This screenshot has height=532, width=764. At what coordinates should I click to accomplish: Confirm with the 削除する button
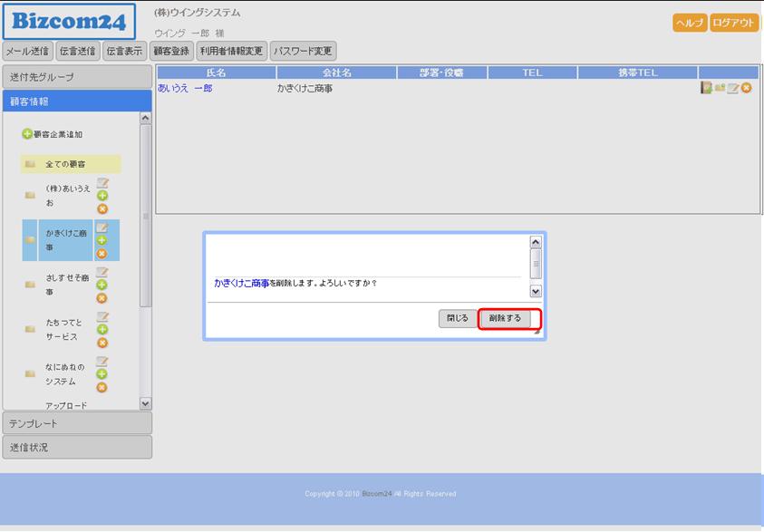506,318
